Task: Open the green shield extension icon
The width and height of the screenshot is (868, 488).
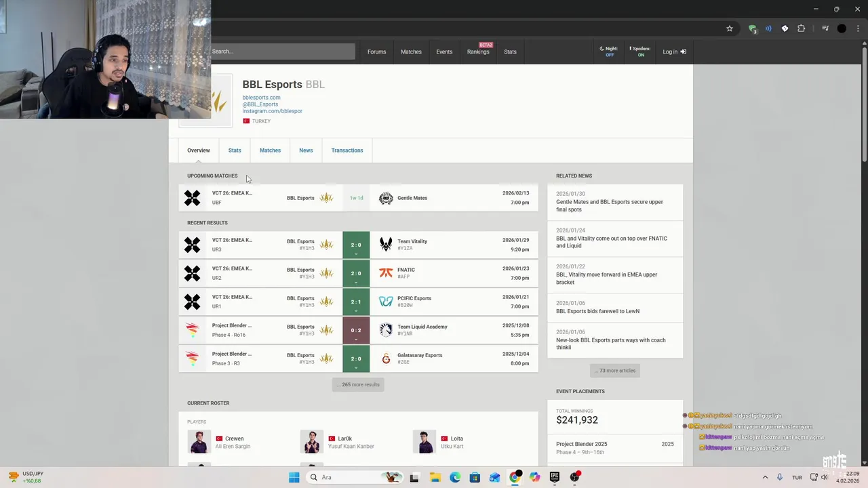Action: (x=752, y=28)
